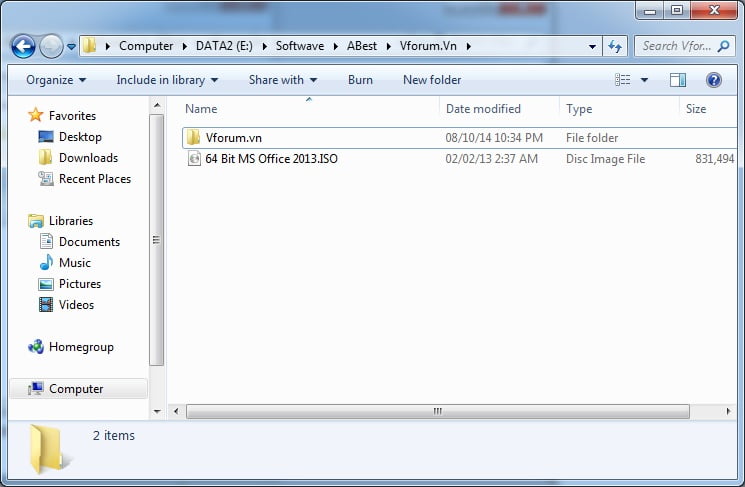745x487 pixels.
Task: Click the navigation pane scroll down arrow
Action: tap(157, 411)
